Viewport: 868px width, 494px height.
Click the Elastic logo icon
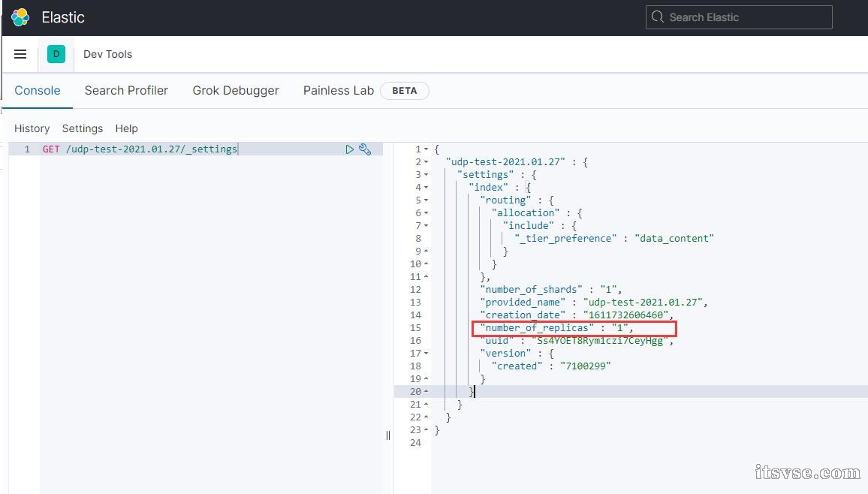click(20, 17)
